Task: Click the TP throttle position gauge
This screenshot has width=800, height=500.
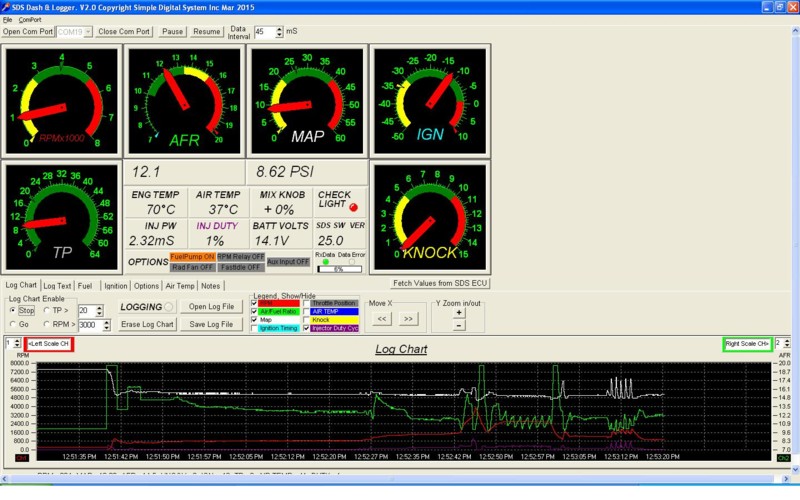Action: 62,217
